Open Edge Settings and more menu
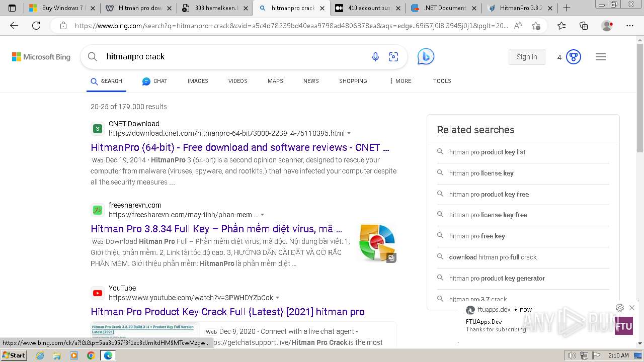The width and height of the screenshot is (644, 362). (630, 26)
